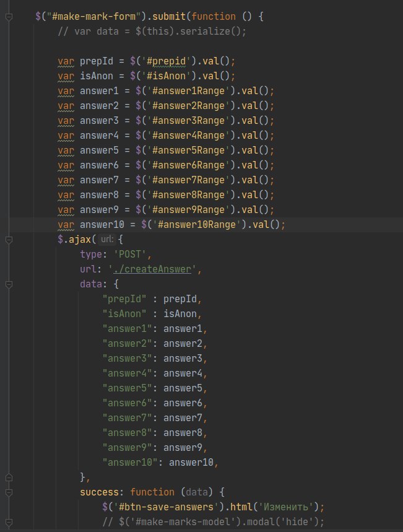The width and height of the screenshot is (403, 532).
Task: Click the commented line 'var data = $(this).serialize();'
Action: pos(152,32)
